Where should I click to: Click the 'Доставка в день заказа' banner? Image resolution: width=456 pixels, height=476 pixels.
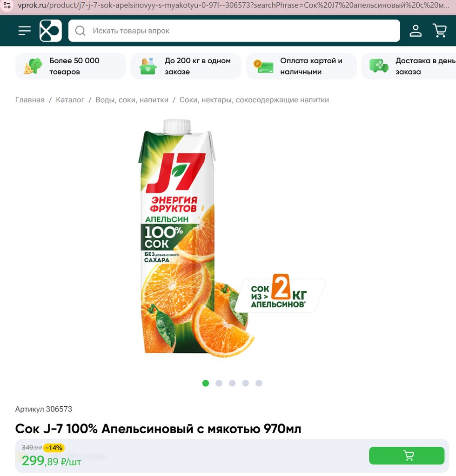coord(409,66)
